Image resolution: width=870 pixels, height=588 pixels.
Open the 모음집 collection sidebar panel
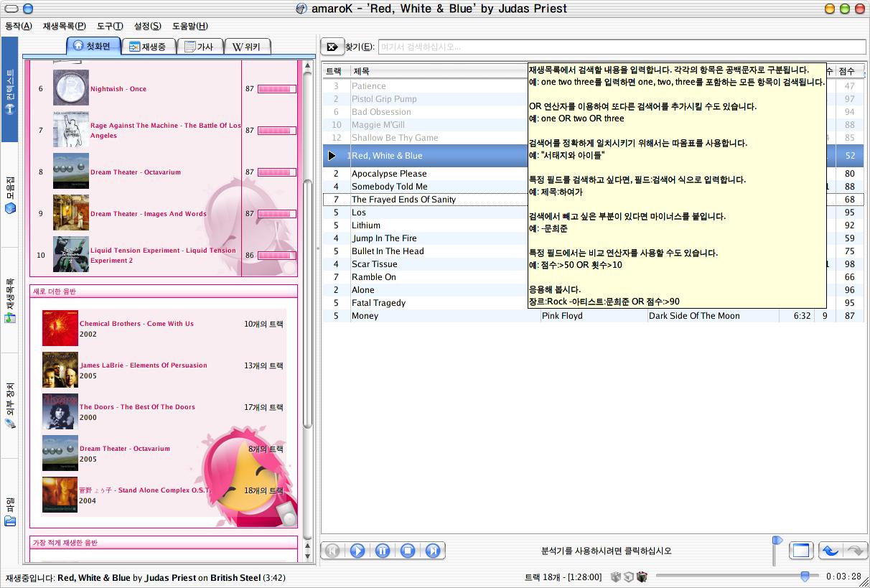(10, 195)
